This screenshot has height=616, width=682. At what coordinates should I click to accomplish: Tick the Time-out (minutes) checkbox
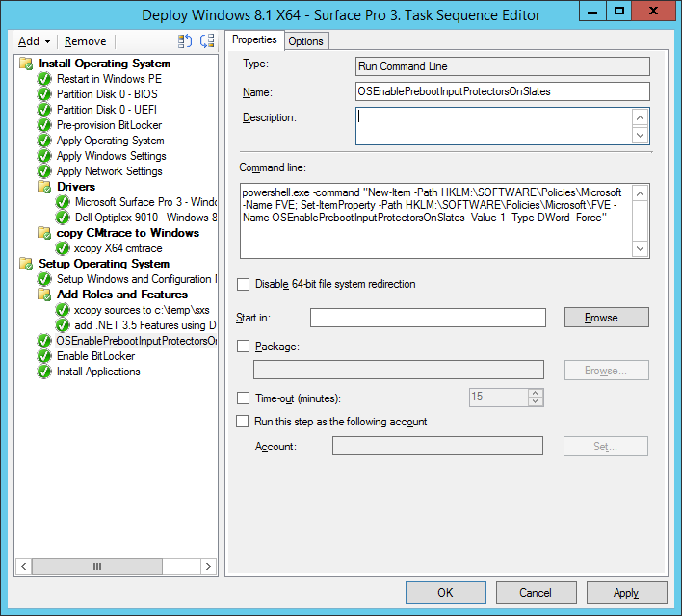point(243,398)
